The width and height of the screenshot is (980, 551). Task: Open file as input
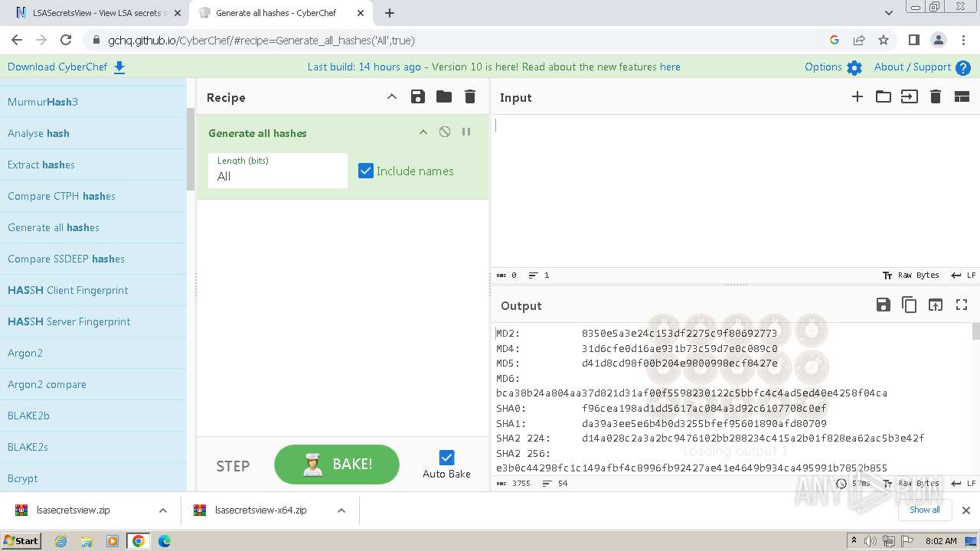tap(910, 96)
